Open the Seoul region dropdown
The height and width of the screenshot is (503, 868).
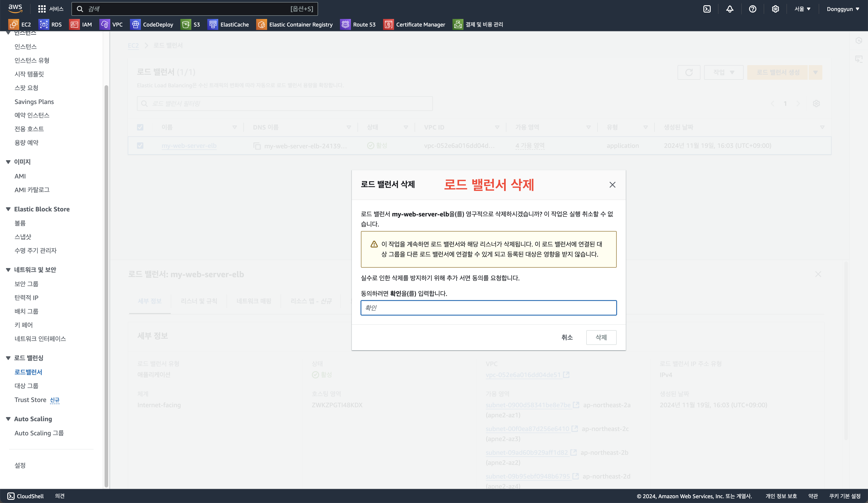pyautogui.click(x=802, y=9)
